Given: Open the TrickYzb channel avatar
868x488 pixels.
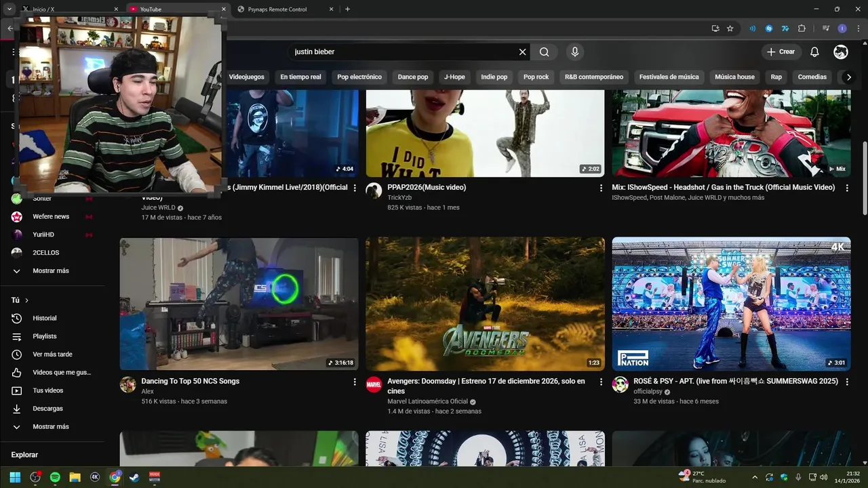Looking at the screenshot, I should [374, 190].
